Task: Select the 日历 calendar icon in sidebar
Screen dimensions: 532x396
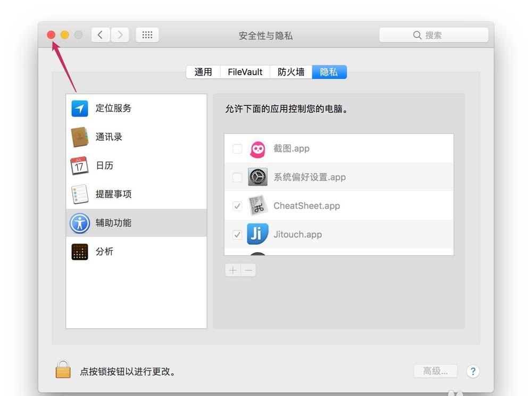Action: click(80, 166)
